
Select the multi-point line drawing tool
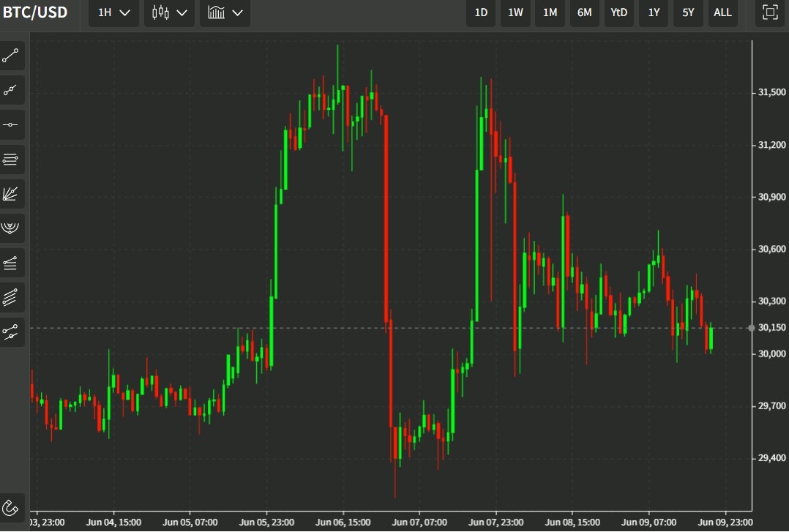click(x=11, y=90)
